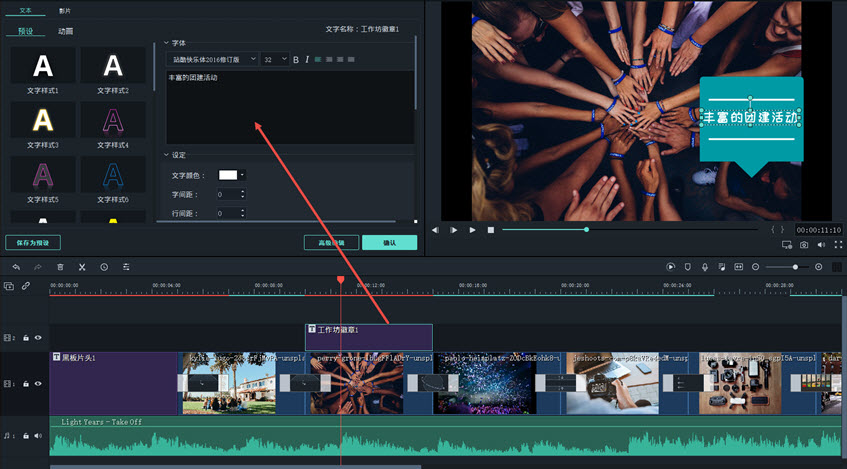
Task: Toggle italic formatting for the text
Action: 307,60
